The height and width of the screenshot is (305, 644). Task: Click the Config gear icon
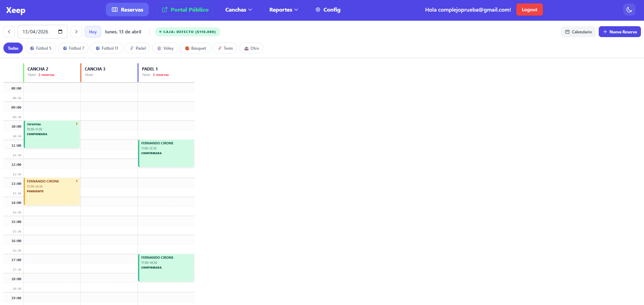(318, 10)
